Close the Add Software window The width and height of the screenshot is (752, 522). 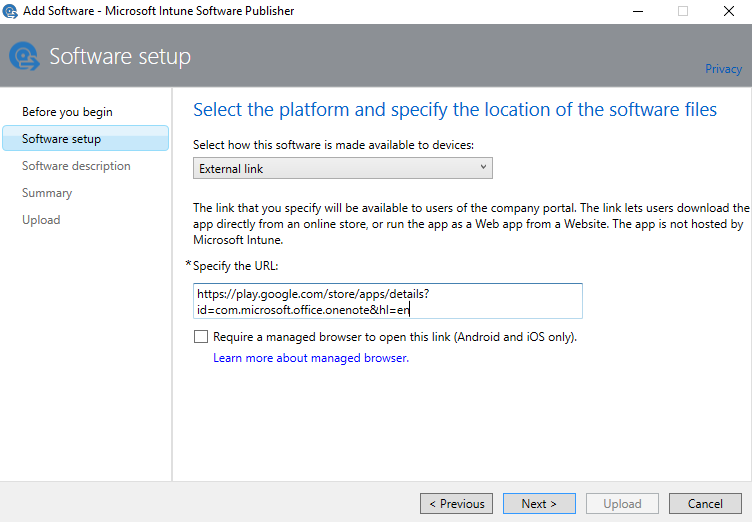[x=729, y=11]
